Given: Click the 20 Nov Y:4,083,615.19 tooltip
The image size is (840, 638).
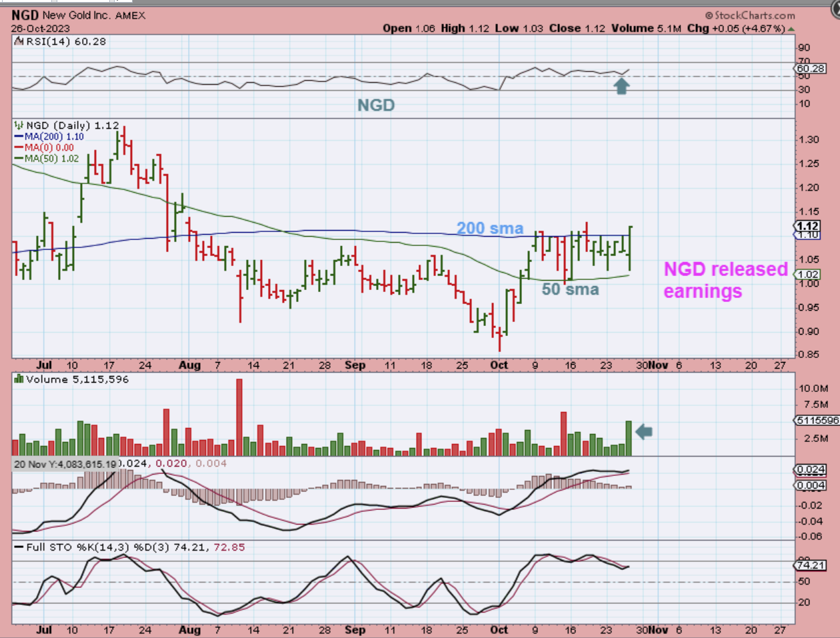Looking at the screenshot, I should tap(65, 464).
